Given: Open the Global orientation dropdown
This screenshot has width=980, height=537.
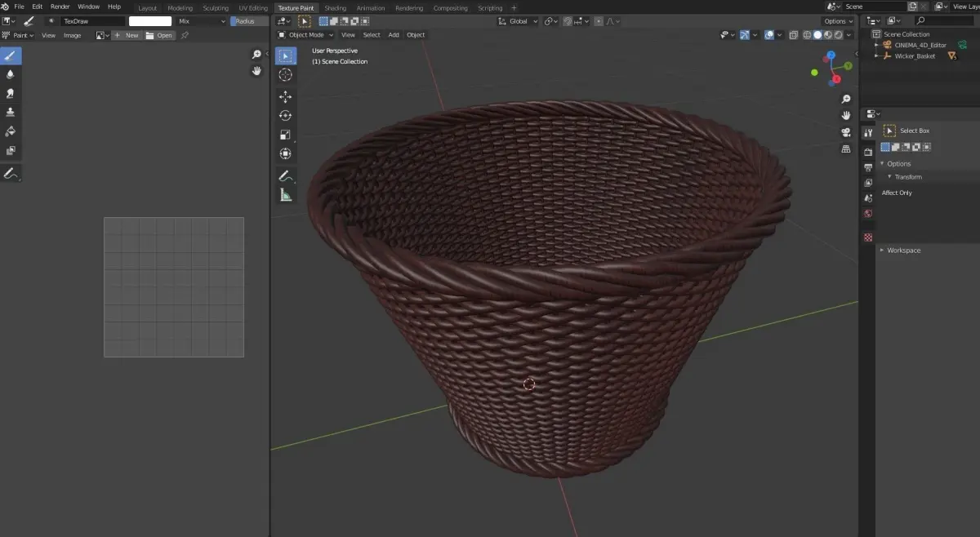Looking at the screenshot, I should click(519, 21).
